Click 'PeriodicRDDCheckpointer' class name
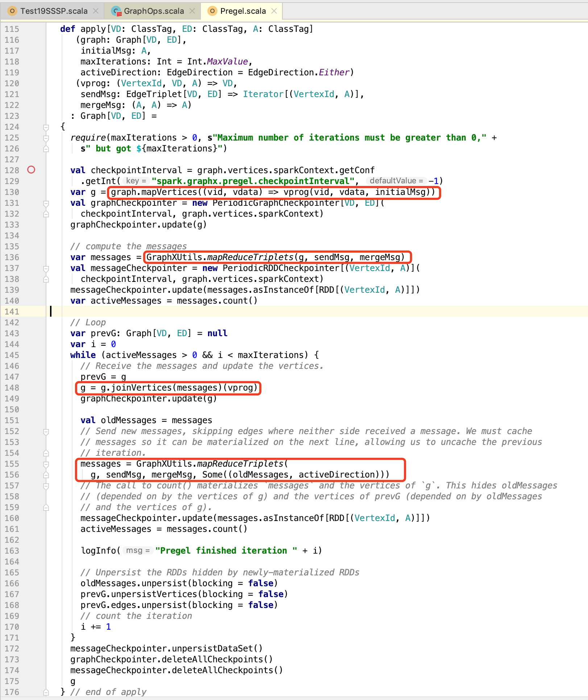Viewport: 588px width, 700px height. pos(281,268)
